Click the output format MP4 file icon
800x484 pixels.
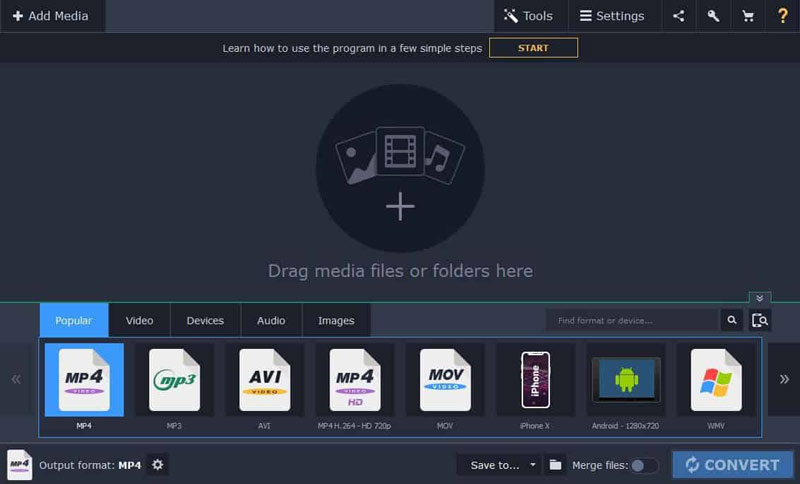19,465
